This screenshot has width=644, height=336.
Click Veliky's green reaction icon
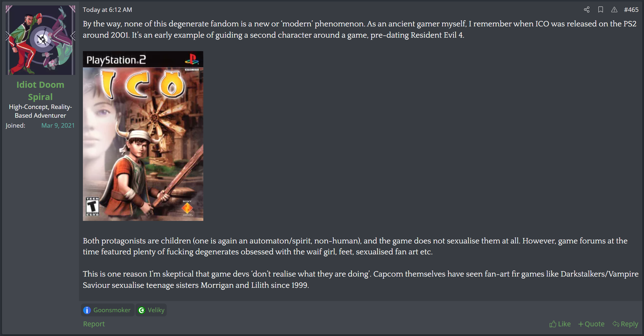(141, 310)
